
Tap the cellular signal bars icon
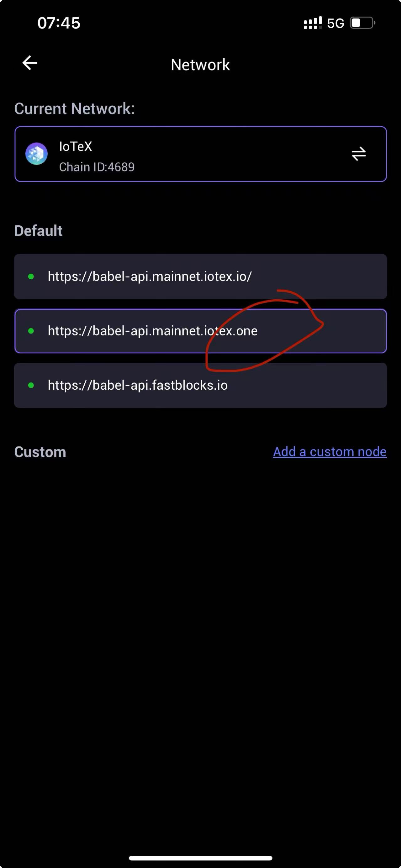[x=313, y=23]
